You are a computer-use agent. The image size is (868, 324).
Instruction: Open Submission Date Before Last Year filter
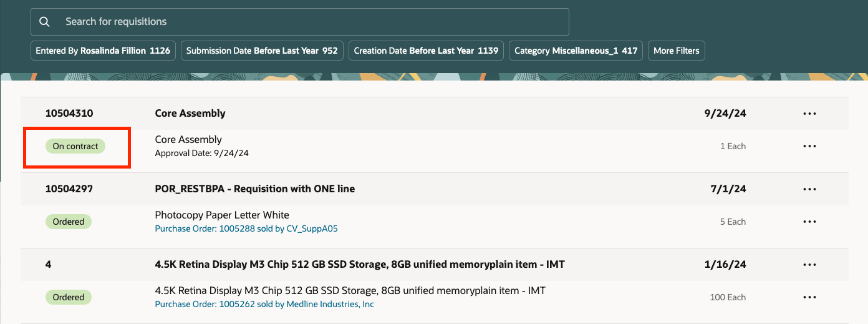pos(262,51)
